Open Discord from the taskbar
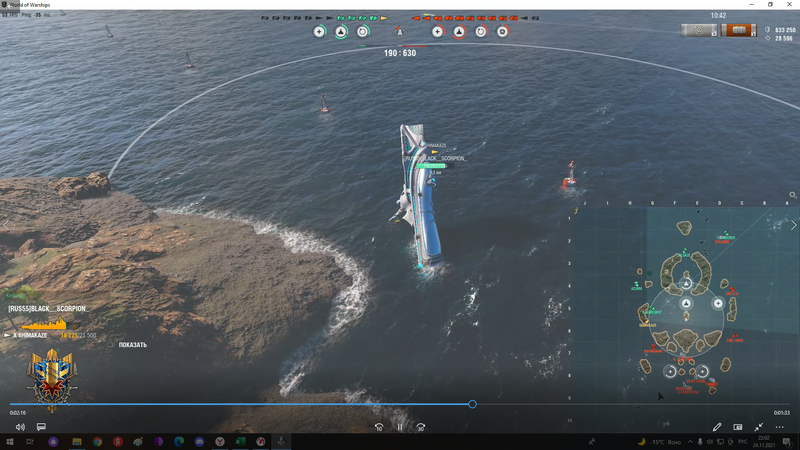Image resolution: width=800 pixels, height=450 pixels. pos(199,441)
